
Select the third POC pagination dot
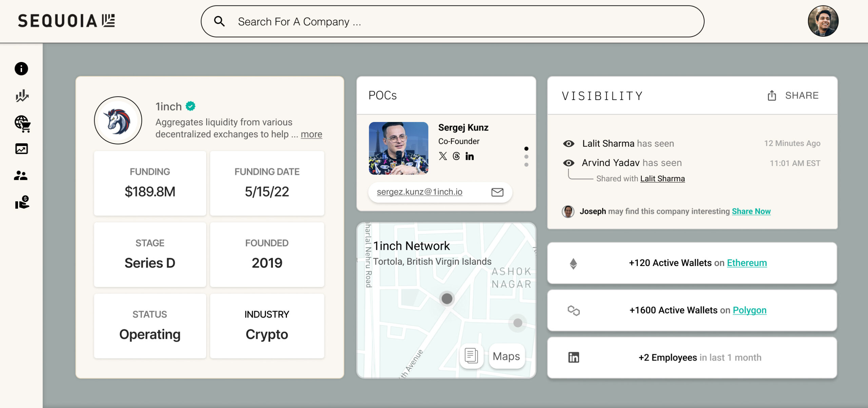[526, 165]
